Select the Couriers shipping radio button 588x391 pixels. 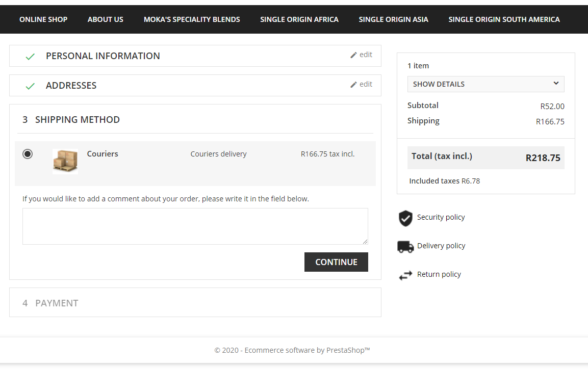(x=28, y=154)
